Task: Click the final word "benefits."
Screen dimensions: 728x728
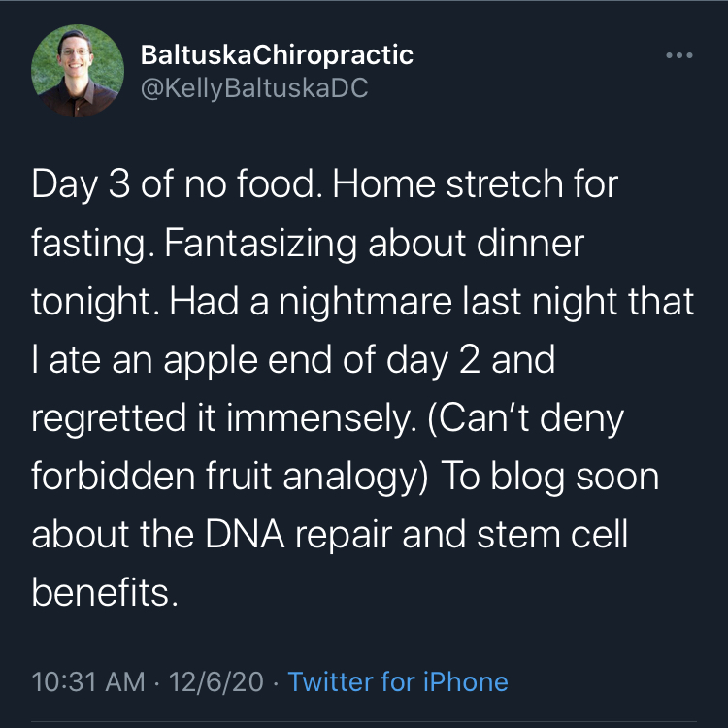Action: tap(105, 592)
